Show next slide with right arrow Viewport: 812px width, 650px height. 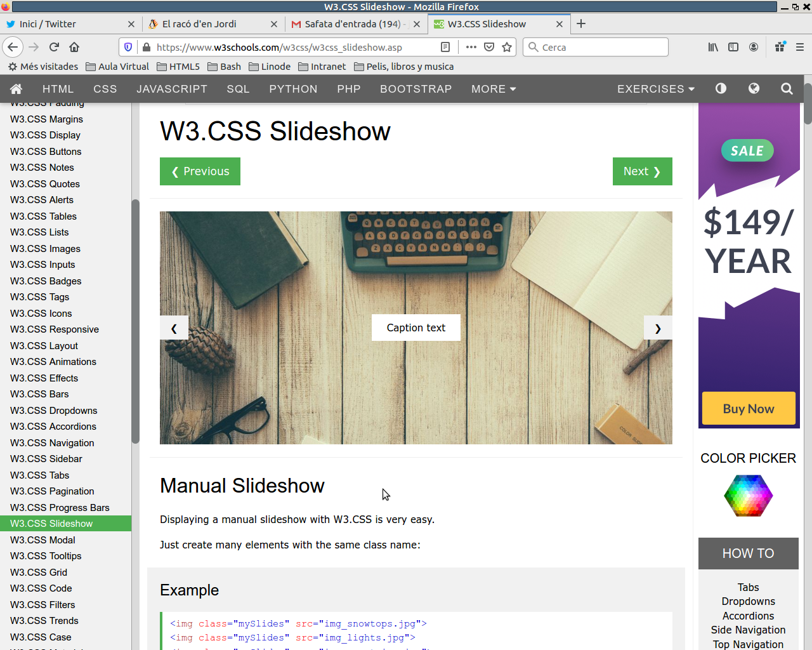pos(658,328)
